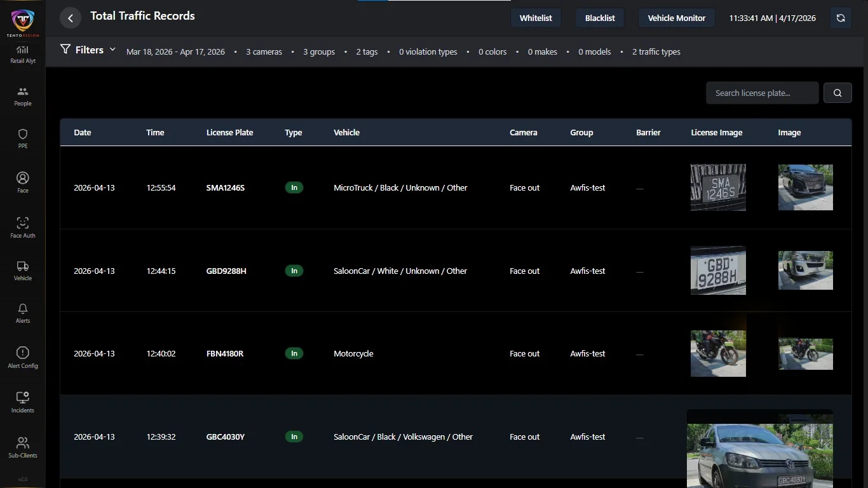Click the TentoVision logo
This screenshot has width=868, height=488.
click(x=22, y=24)
